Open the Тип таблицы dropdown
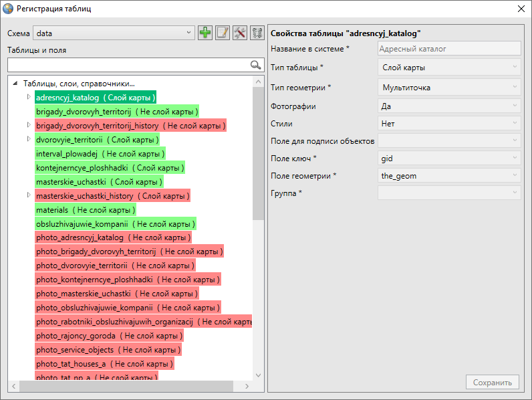 pyautogui.click(x=449, y=68)
